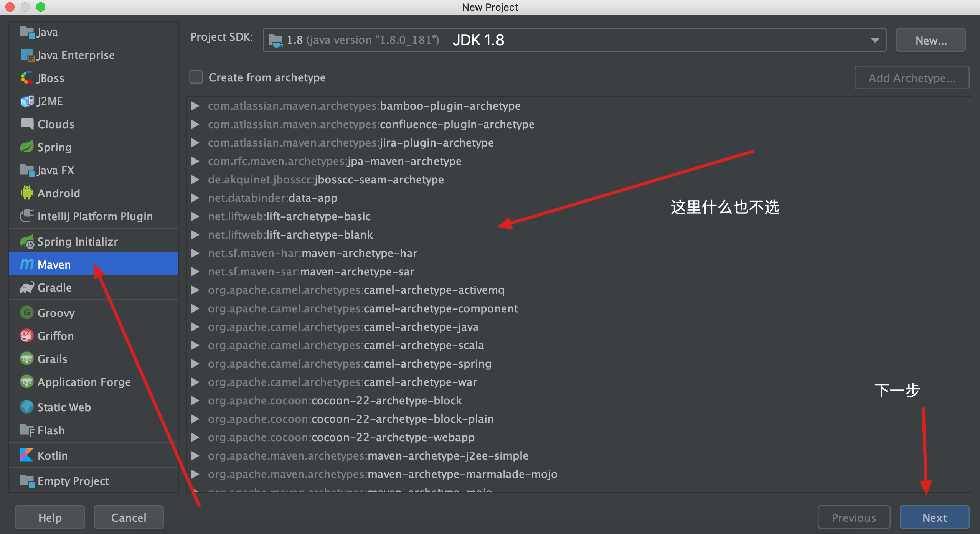Click the Previous button
Screen dimensions: 980x534
point(854,518)
